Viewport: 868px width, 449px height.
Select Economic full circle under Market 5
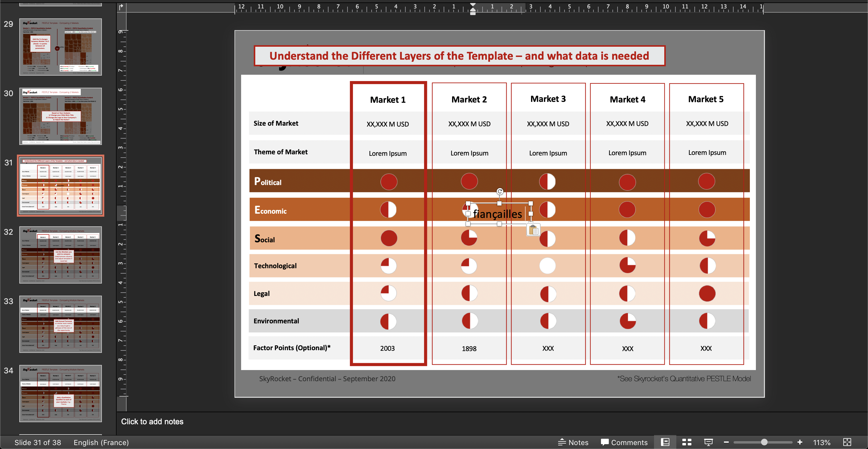click(707, 209)
